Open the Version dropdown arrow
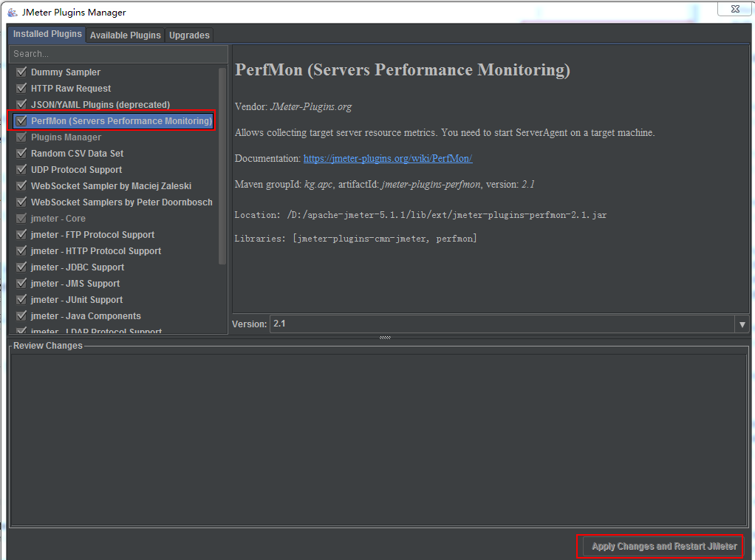The image size is (755, 560). [x=742, y=324]
